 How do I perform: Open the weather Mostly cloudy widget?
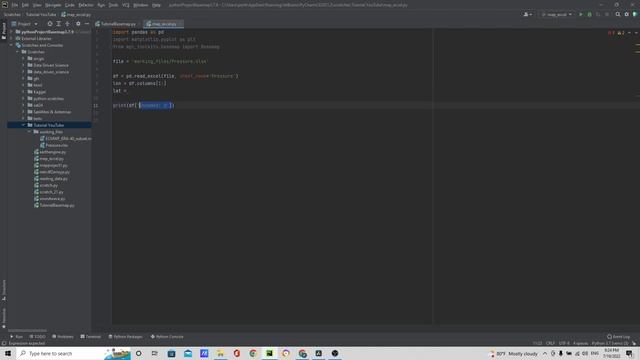(514, 353)
